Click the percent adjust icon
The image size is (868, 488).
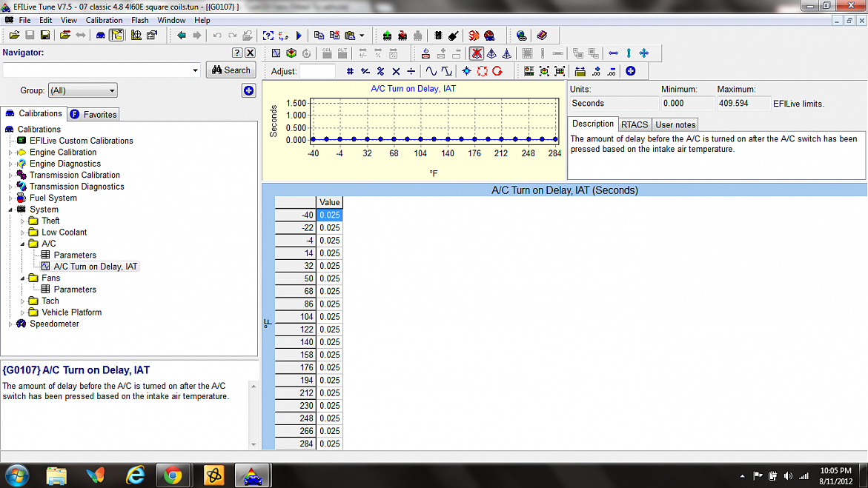[x=380, y=71]
